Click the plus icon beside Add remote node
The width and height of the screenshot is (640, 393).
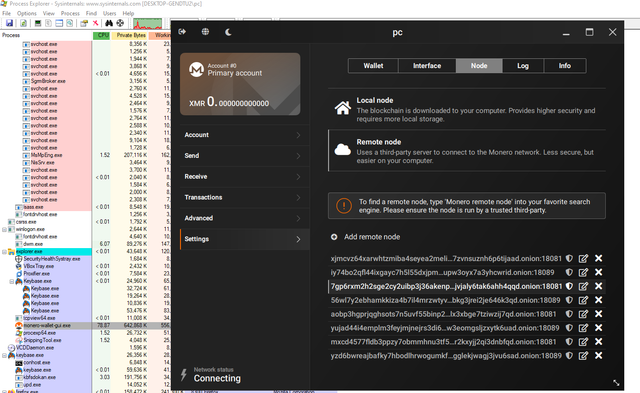[x=334, y=237]
